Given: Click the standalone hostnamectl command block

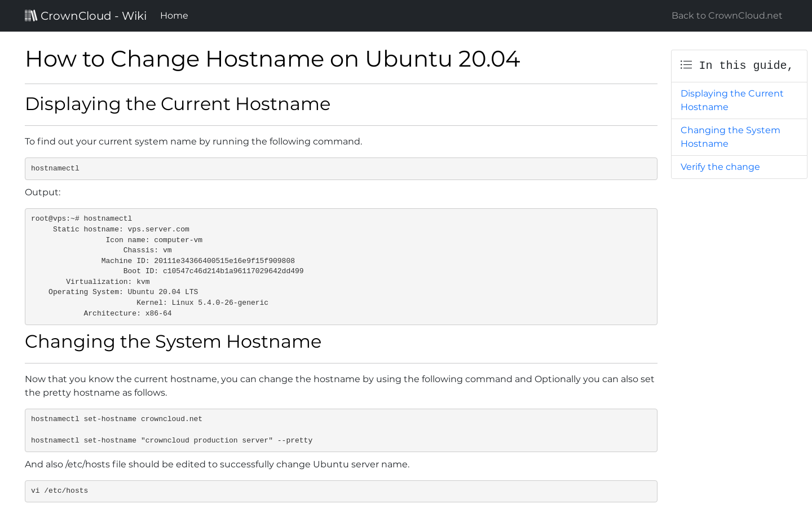Looking at the screenshot, I should (x=341, y=169).
